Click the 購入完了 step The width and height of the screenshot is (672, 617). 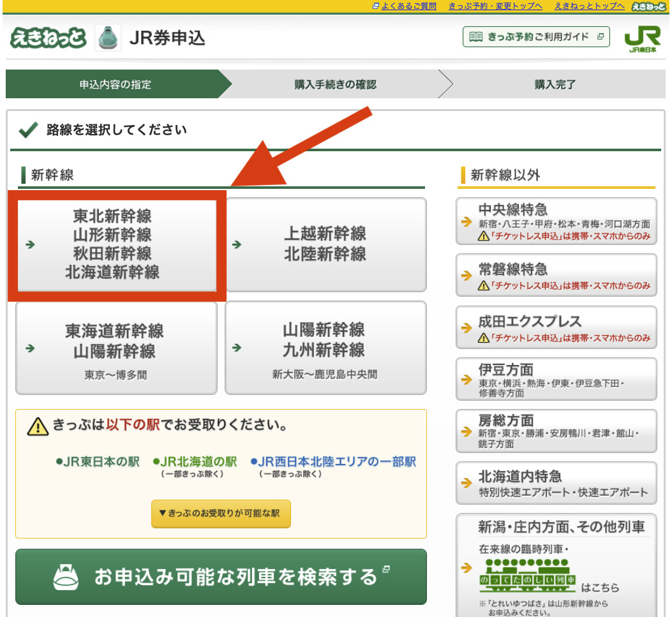(555, 84)
